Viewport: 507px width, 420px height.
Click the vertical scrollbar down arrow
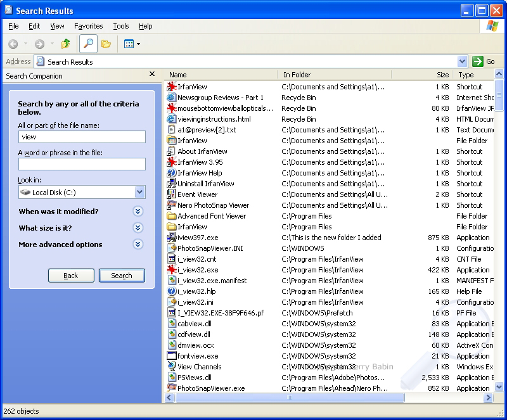pyautogui.click(x=499, y=386)
